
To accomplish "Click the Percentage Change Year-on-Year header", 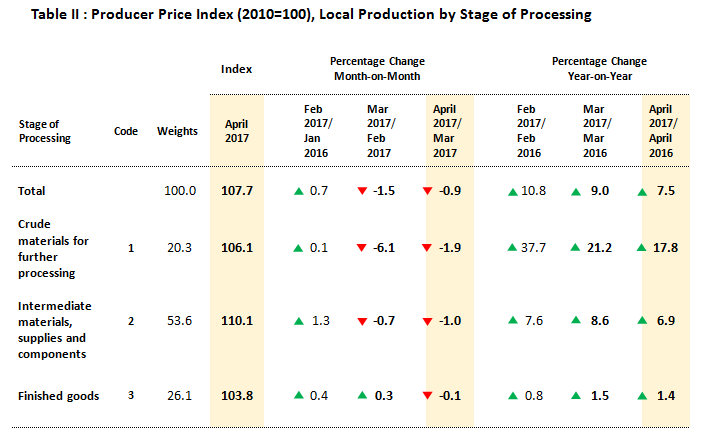I will tap(599, 69).
